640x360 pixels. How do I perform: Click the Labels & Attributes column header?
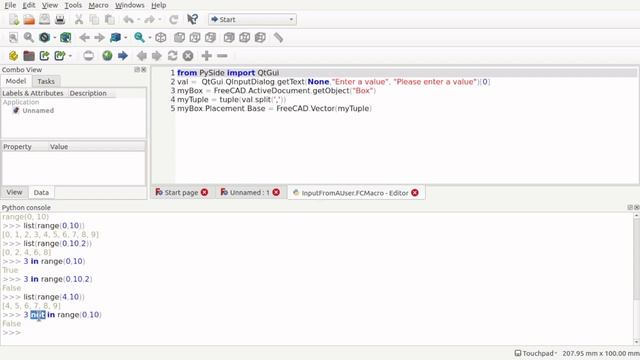click(33, 93)
